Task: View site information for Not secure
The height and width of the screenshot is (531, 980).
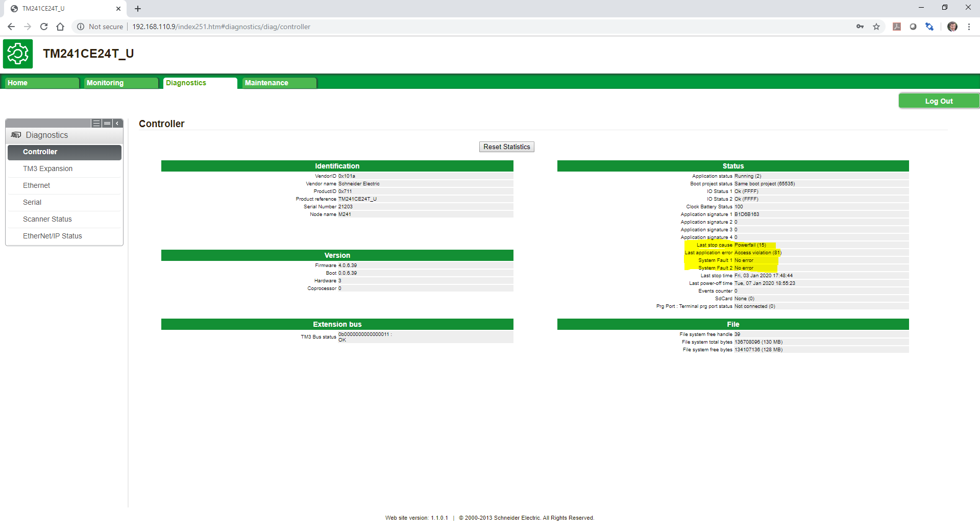Action: point(100,27)
